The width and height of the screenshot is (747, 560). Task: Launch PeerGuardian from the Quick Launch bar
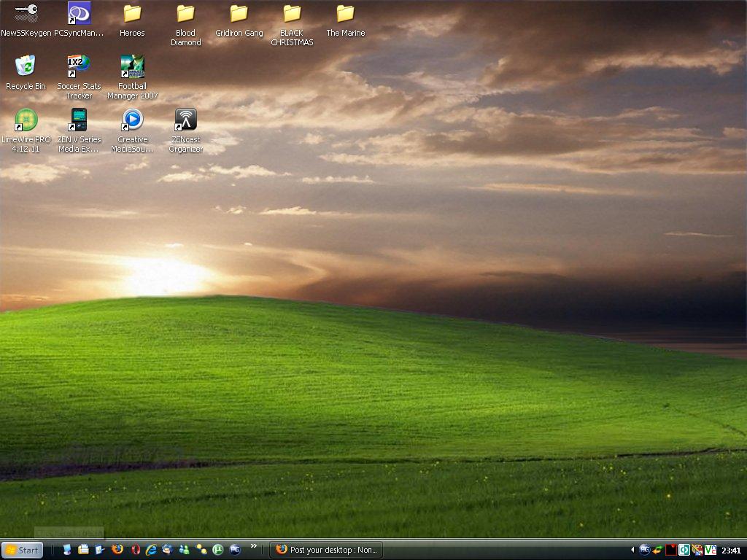[x=235, y=550]
